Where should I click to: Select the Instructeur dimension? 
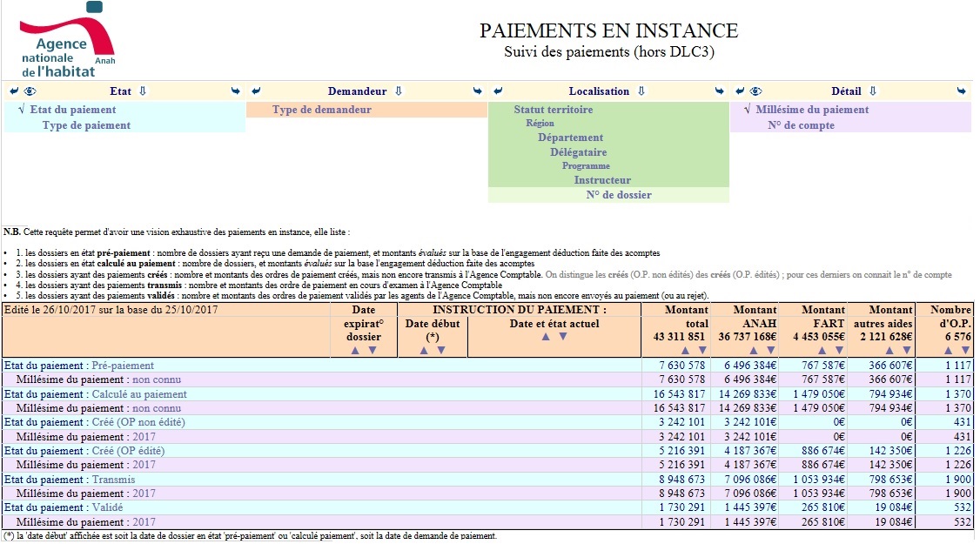pos(602,180)
